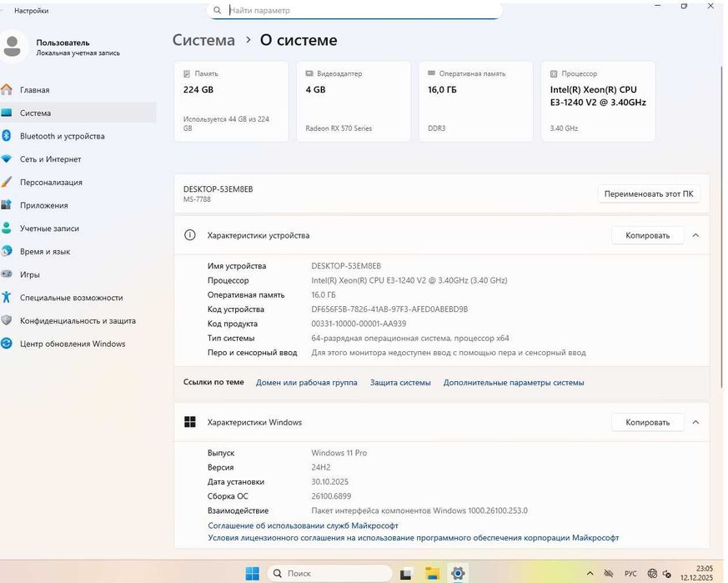Open Конфиденциальность и защита settings
This screenshot has width=728, height=583.
point(78,320)
